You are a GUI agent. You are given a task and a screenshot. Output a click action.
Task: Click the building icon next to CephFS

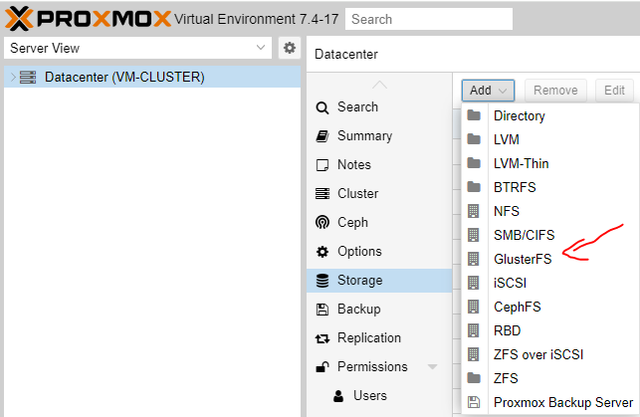pyautogui.click(x=473, y=306)
